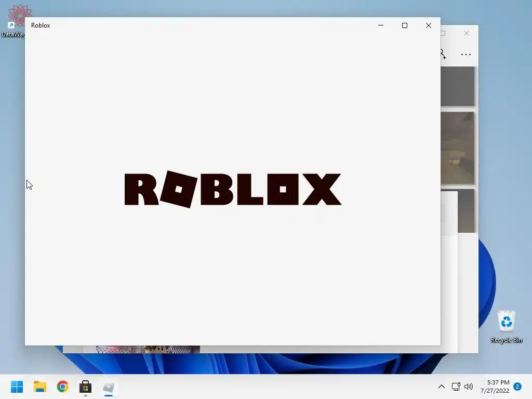Close the Roblox window
Viewport: 532px width, 399px height.
click(x=429, y=25)
